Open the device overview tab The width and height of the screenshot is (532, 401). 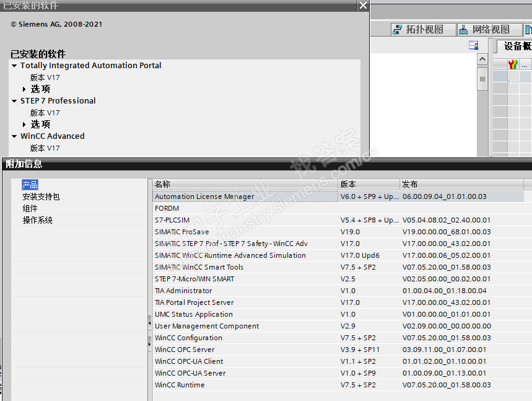515,46
